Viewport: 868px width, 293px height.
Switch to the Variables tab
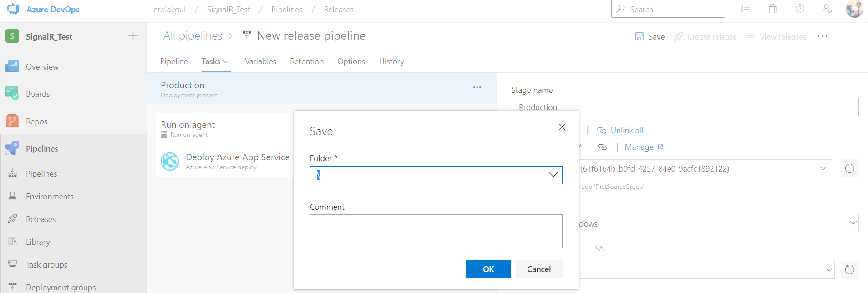[x=260, y=61]
